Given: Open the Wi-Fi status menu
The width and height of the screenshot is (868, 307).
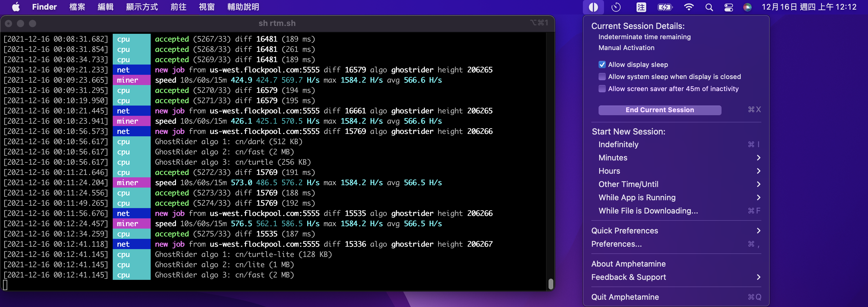Looking at the screenshot, I should pos(689,7).
